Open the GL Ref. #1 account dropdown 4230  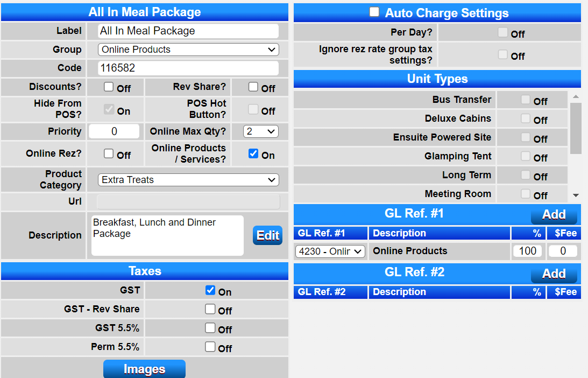(x=330, y=251)
